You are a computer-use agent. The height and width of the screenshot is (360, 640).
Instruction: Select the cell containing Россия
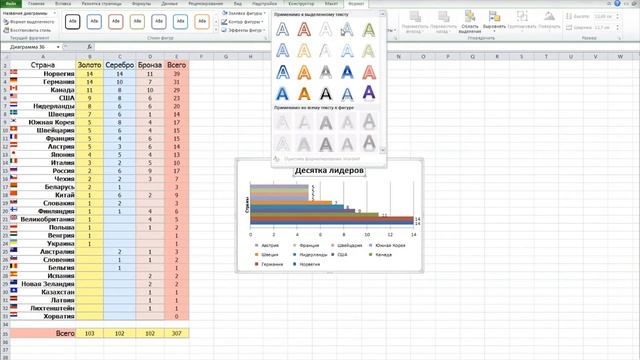42,171
